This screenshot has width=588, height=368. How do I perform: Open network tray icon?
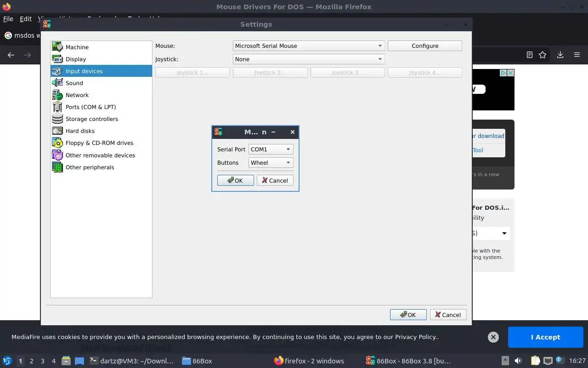pyautogui.click(x=548, y=361)
